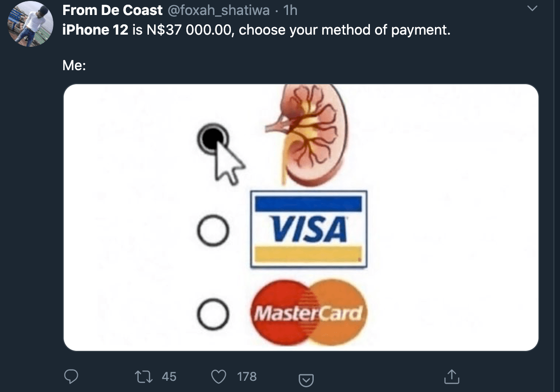The image size is (560, 392).
Task: Open the tweet options chevron menu
Action: click(532, 8)
